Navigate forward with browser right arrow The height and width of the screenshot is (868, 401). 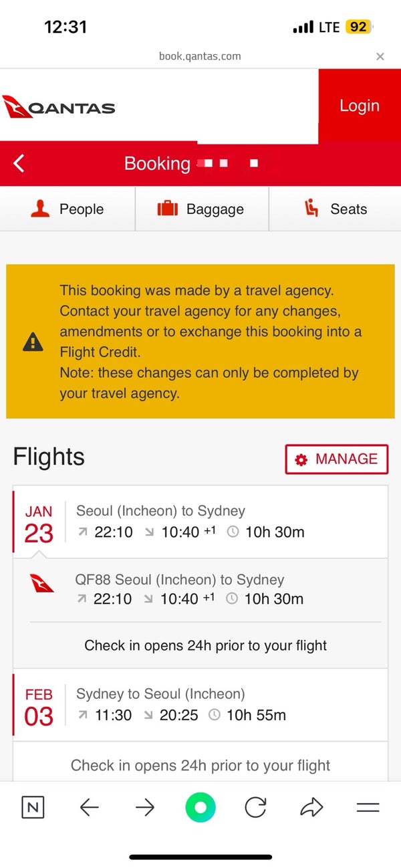point(144,808)
